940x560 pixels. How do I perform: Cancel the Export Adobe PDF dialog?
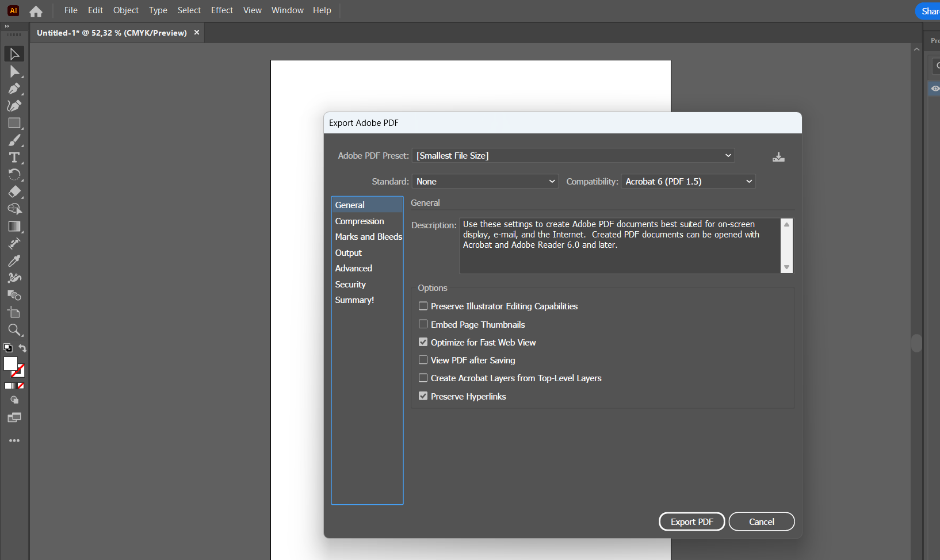point(762,521)
